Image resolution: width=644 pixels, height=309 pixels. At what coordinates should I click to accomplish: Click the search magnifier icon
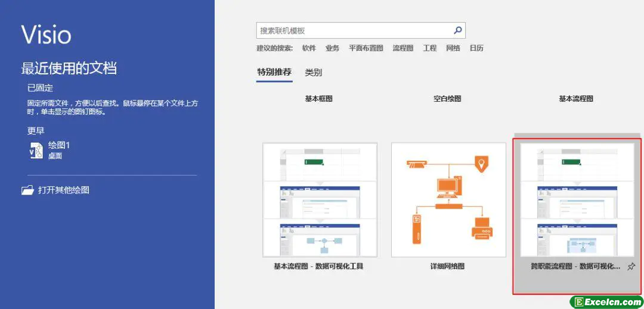pos(457,30)
